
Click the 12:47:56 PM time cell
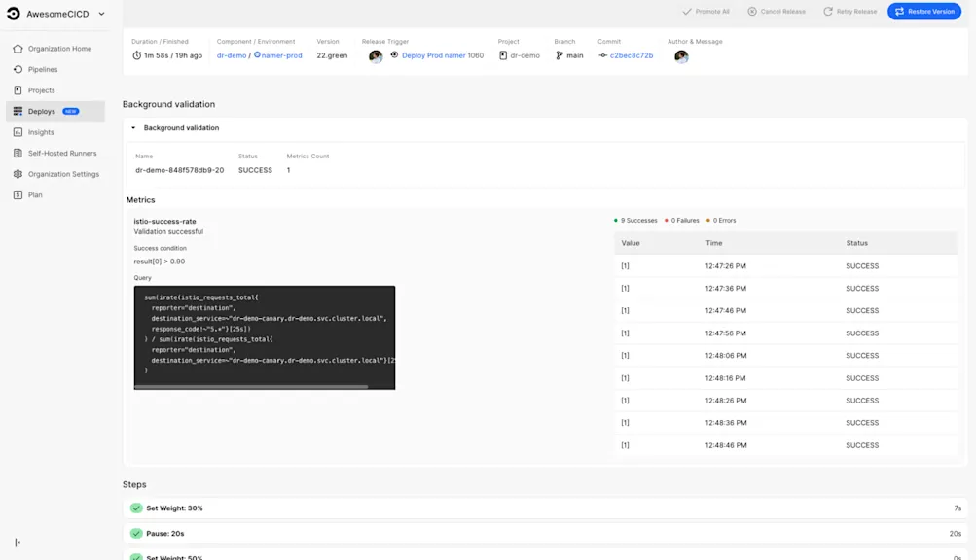726,333
